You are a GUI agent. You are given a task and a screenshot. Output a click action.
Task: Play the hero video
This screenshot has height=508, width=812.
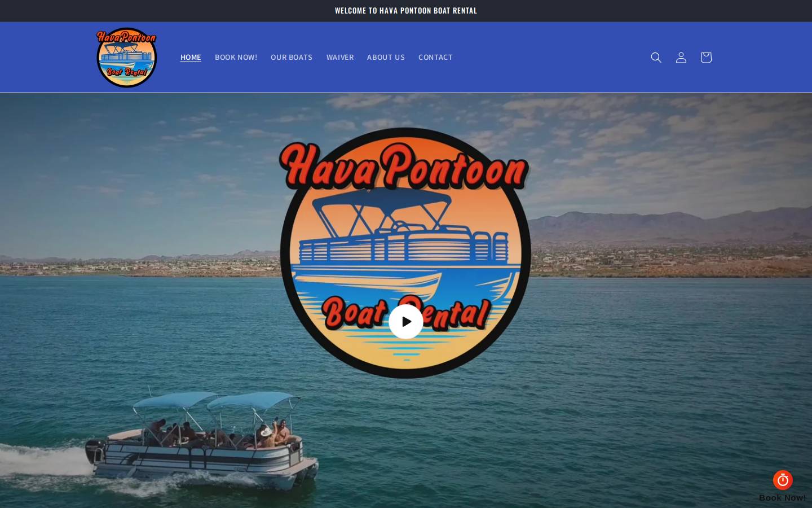coord(406,322)
